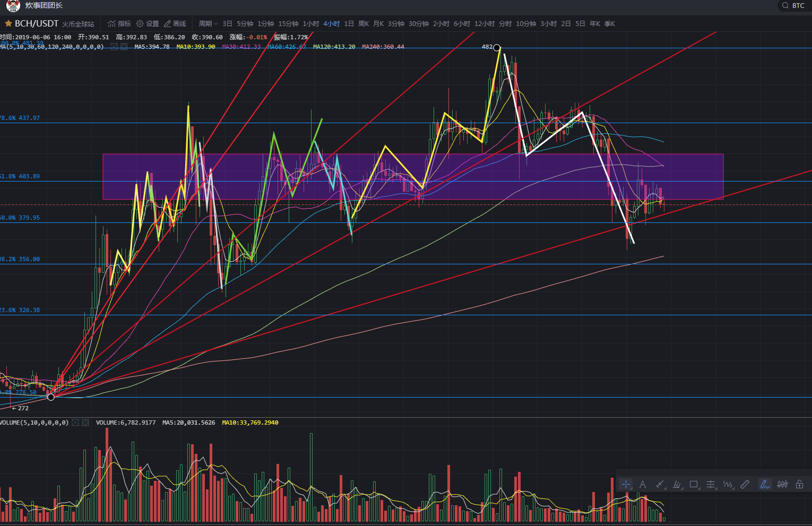Toggle the hide-candlesticks icon in drawing toolbar
The height and width of the screenshot is (526, 812).
782,484
